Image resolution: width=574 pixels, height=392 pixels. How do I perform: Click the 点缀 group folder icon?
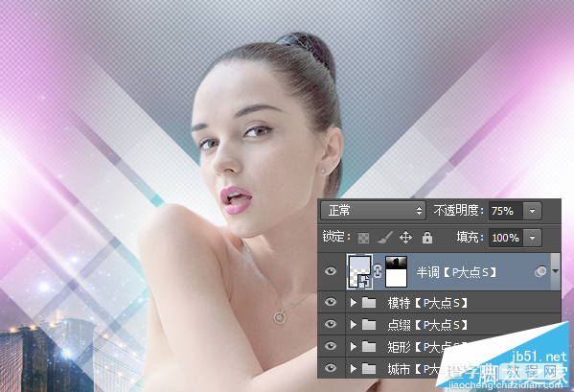click(369, 325)
